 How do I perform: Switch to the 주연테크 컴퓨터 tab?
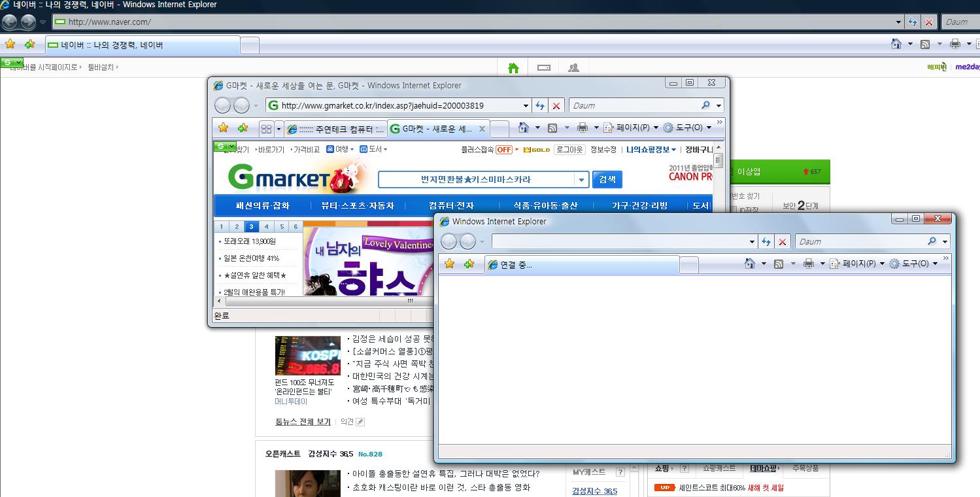[335, 129]
